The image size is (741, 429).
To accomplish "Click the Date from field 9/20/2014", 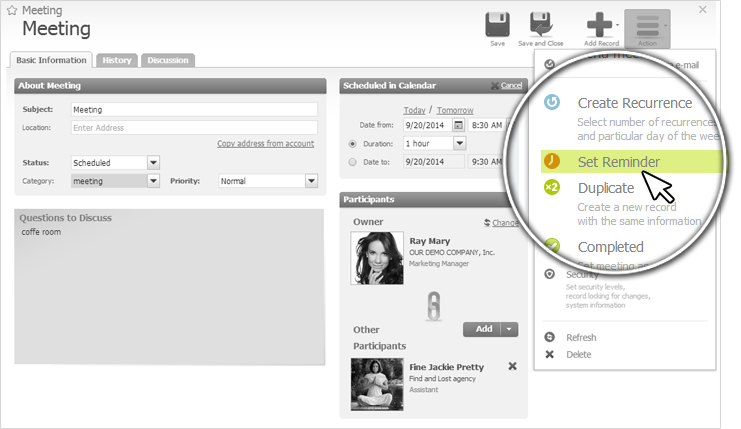I will click(x=428, y=125).
